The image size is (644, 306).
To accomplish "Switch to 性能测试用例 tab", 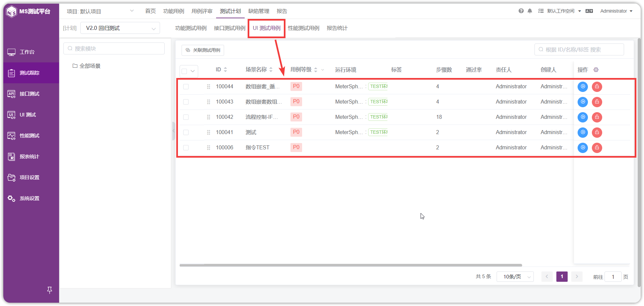I will [x=303, y=28].
